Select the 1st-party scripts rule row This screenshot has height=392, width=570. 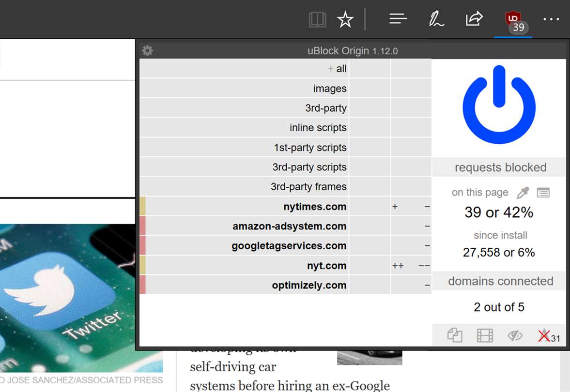tap(244, 148)
